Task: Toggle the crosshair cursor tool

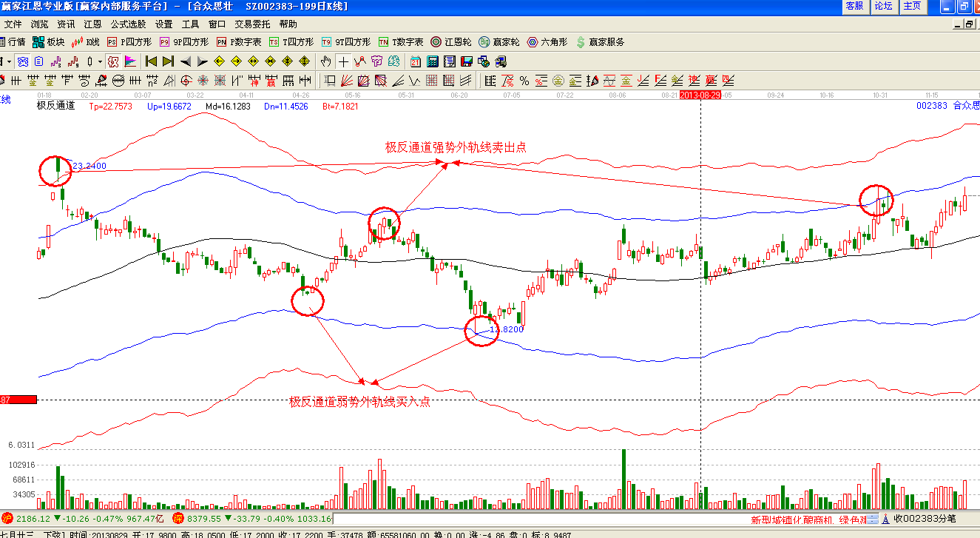Action: click(x=345, y=61)
